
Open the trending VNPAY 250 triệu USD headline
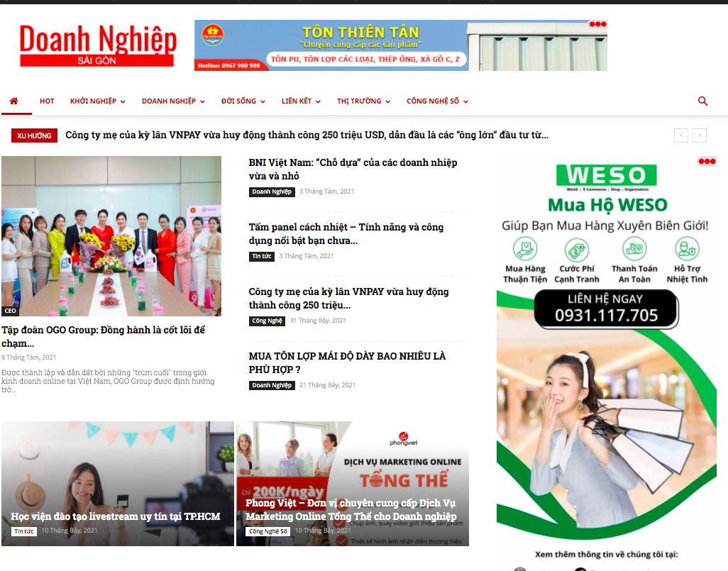click(307, 135)
